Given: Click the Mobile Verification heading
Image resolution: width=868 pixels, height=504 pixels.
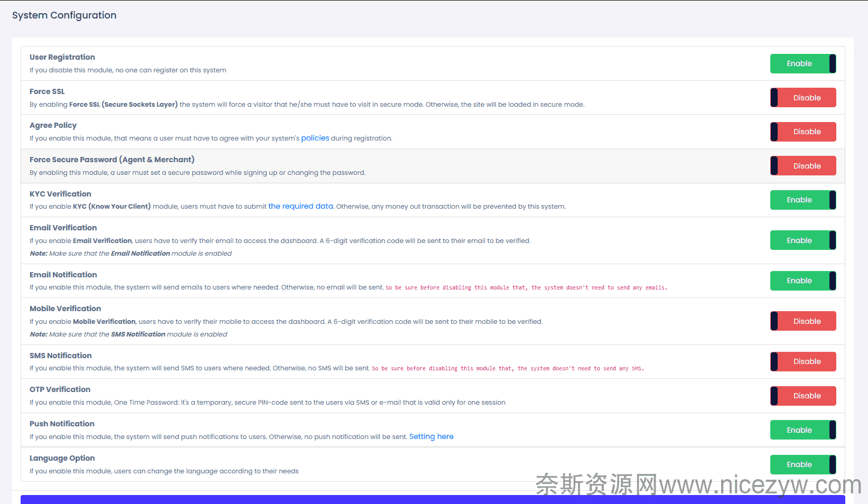Looking at the screenshot, I should [x=65, y=309].
